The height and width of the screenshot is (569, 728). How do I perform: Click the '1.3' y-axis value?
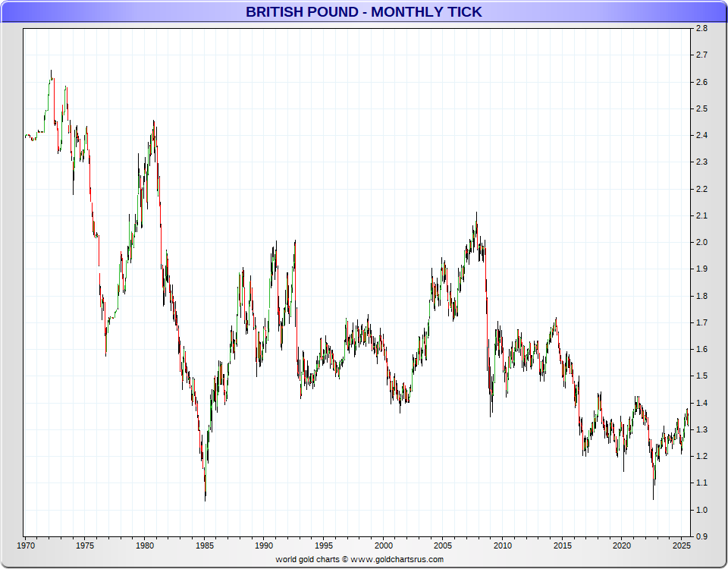coord(702,429)
